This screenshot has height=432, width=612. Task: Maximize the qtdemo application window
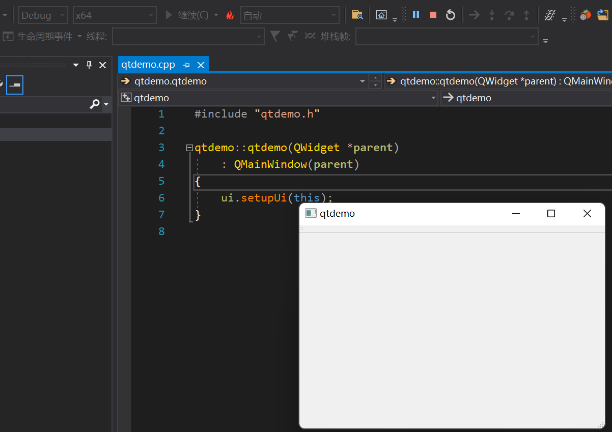tap(550, 214)
